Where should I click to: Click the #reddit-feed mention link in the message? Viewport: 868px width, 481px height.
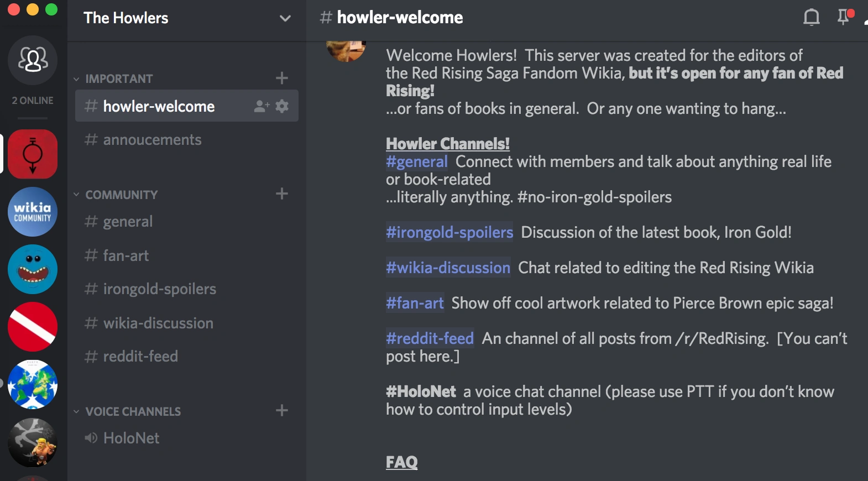click(x=430, y=338)
